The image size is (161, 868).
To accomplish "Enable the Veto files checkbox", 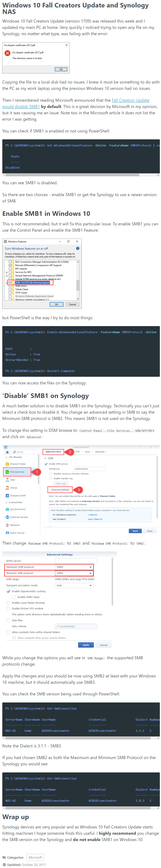I will pos(8,620).
